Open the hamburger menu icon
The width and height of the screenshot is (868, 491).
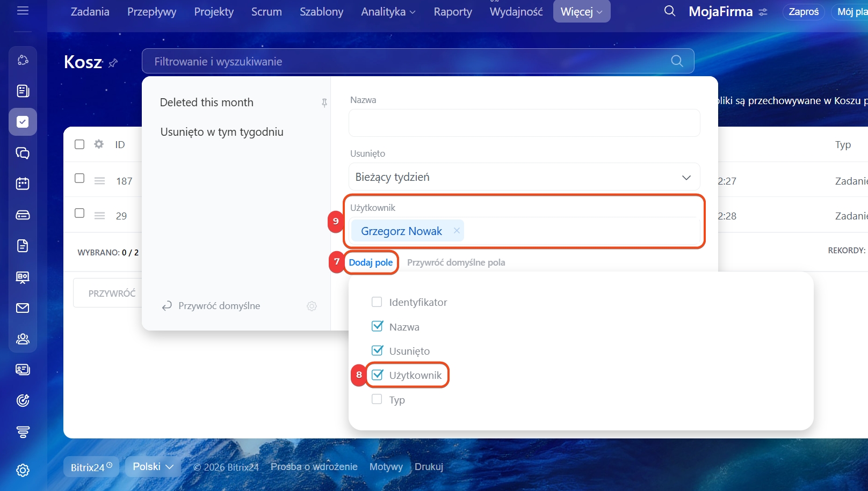[23, 11]
